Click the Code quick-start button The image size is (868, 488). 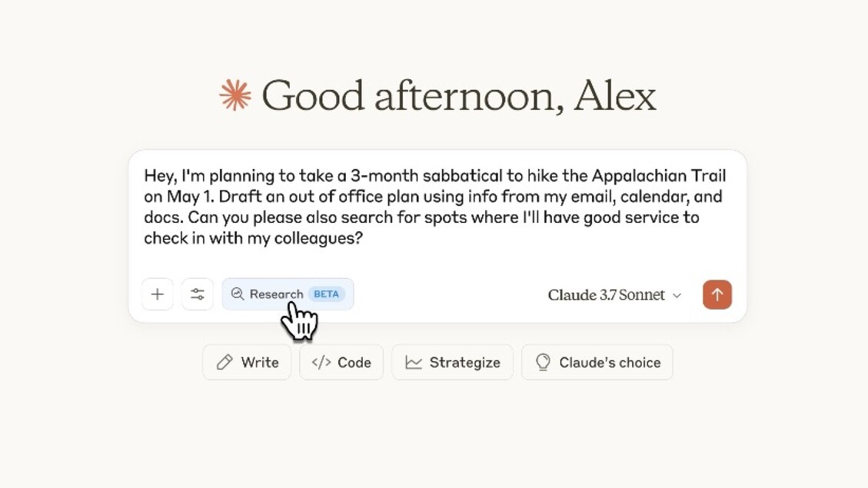click(341, 362)
